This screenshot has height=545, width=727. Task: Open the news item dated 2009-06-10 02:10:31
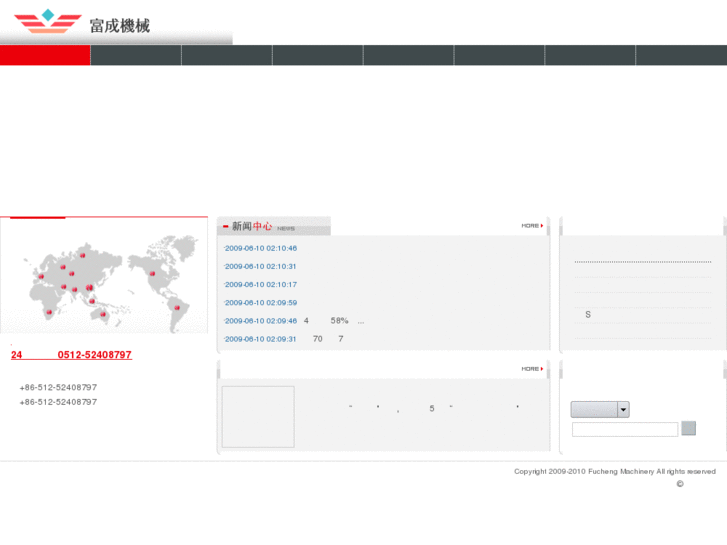[260, 266]
